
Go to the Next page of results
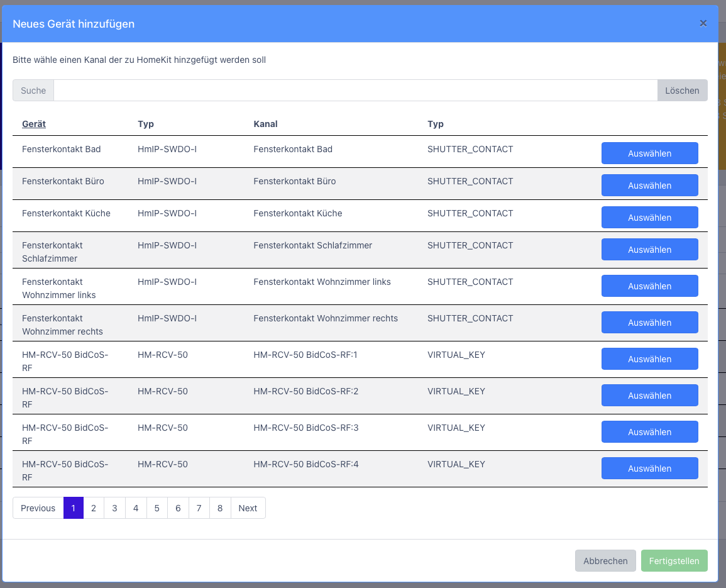click(248, 508)
